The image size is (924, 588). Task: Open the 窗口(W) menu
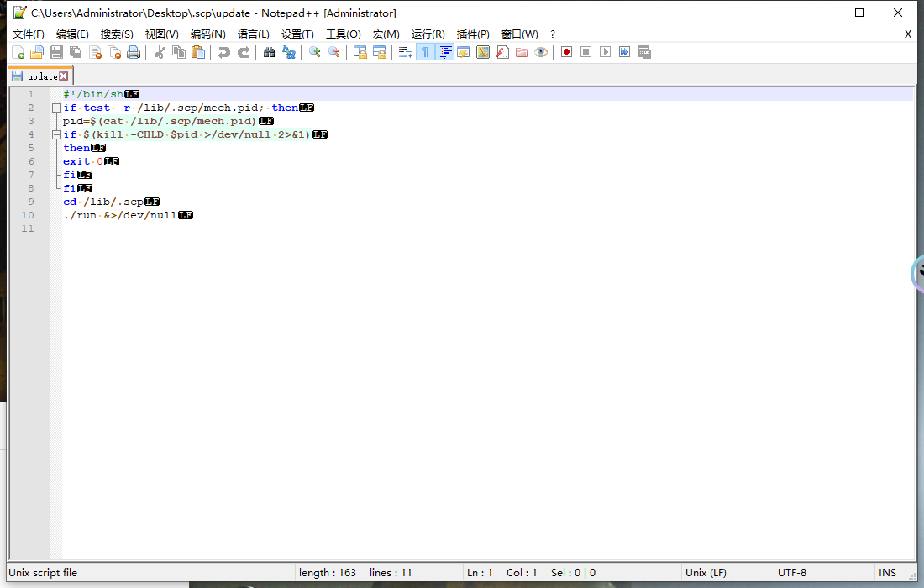519,34
